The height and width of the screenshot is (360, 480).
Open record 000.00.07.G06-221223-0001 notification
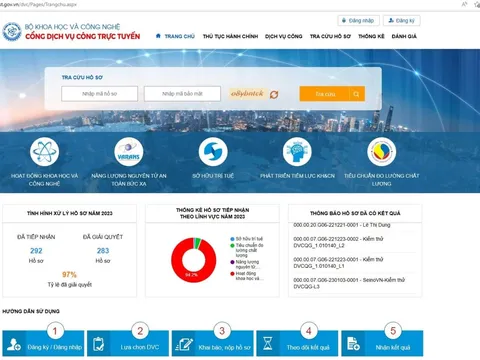338,263
